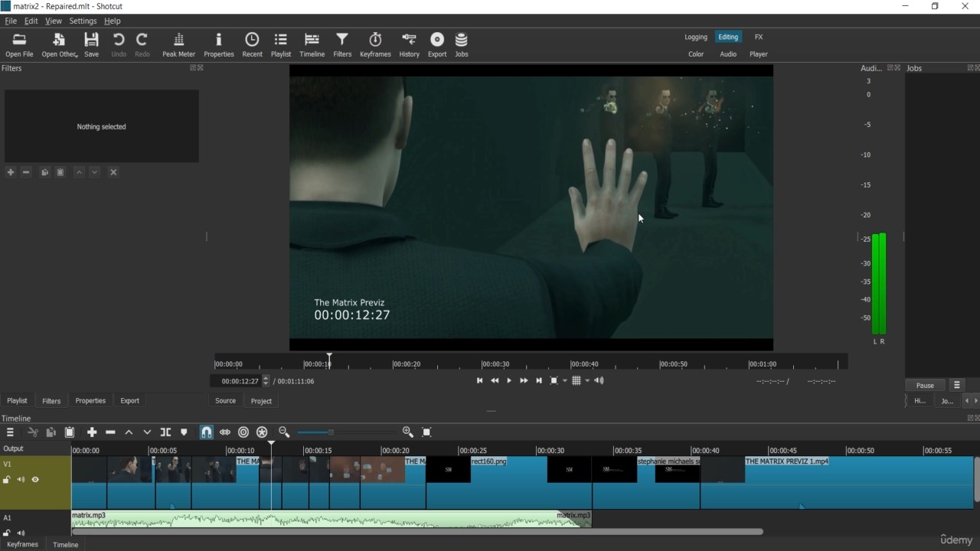This screenshot has width=980, height=551.
Task: Switch to the Audio layout
Action: 728,54
